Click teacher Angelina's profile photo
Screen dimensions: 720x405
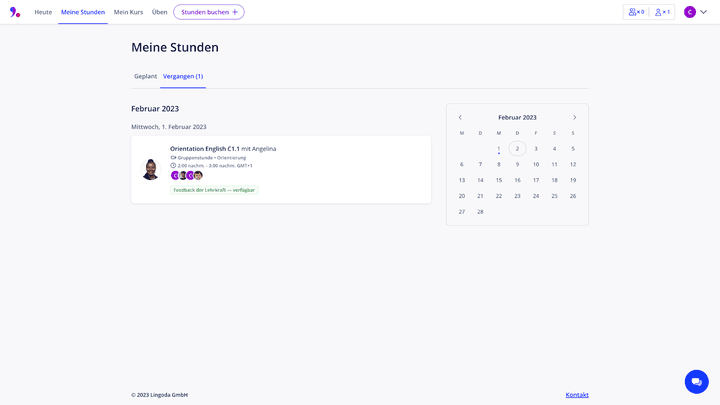tap(151, 169)
